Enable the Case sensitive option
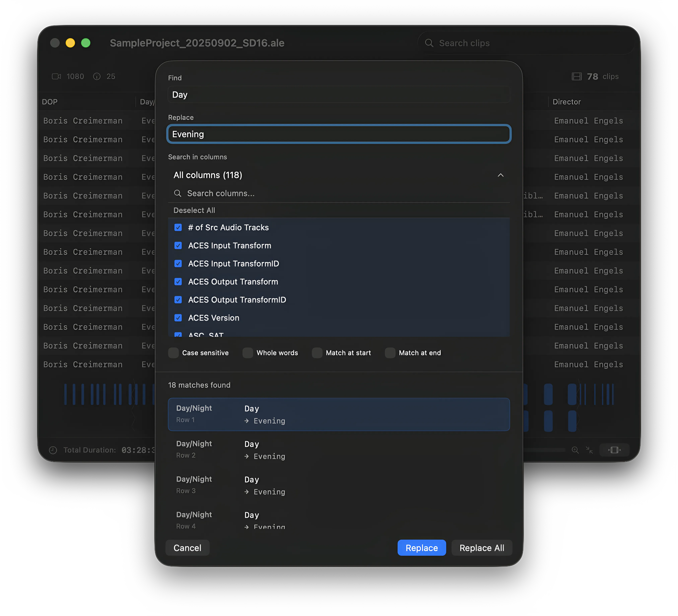 tap(173, 353)
